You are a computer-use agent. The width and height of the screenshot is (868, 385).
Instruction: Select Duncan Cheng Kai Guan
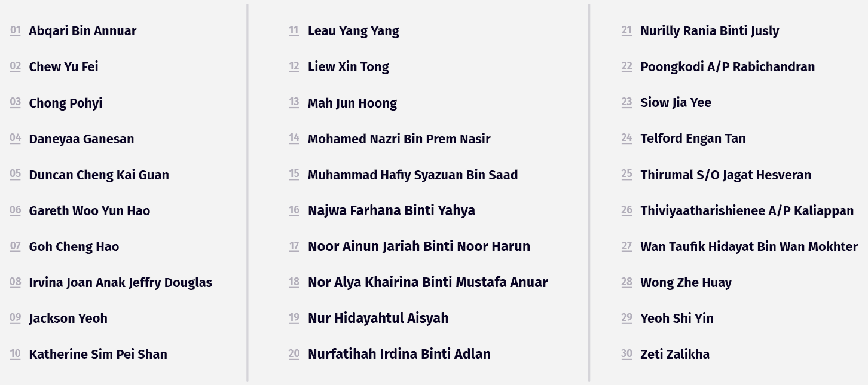tap(99, 175)
